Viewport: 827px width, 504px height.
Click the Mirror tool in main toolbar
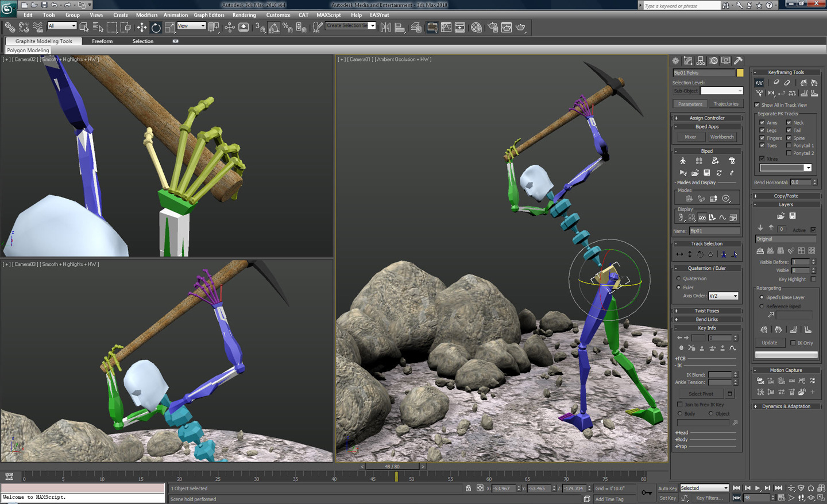tap(385, 28)
